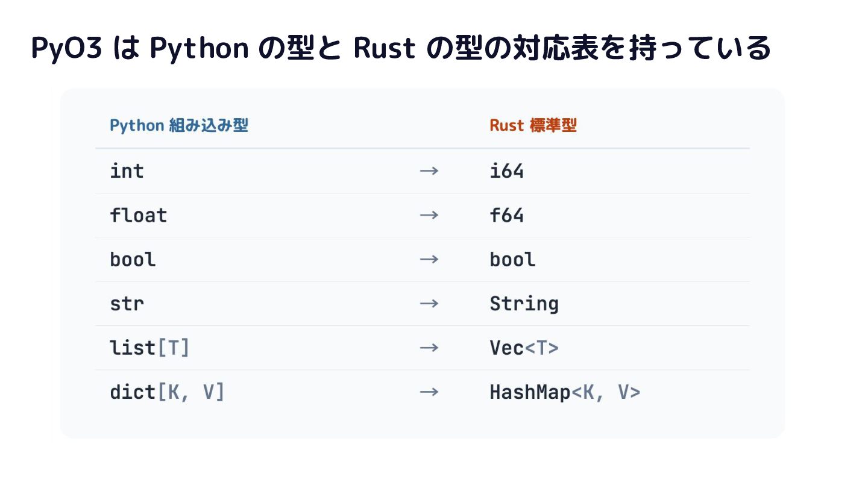The image size is (868, 488).
Task: Select the String Rust type cell
Action: 524,304
